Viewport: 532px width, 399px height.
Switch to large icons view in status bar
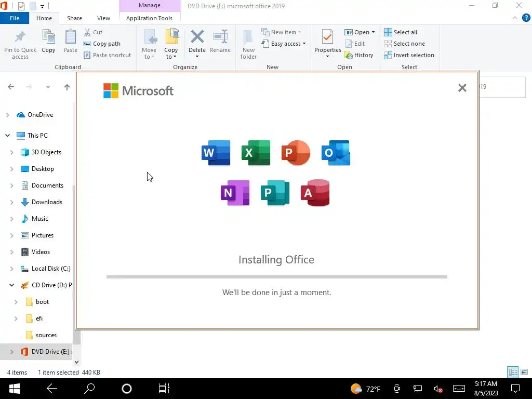(524, 372)
